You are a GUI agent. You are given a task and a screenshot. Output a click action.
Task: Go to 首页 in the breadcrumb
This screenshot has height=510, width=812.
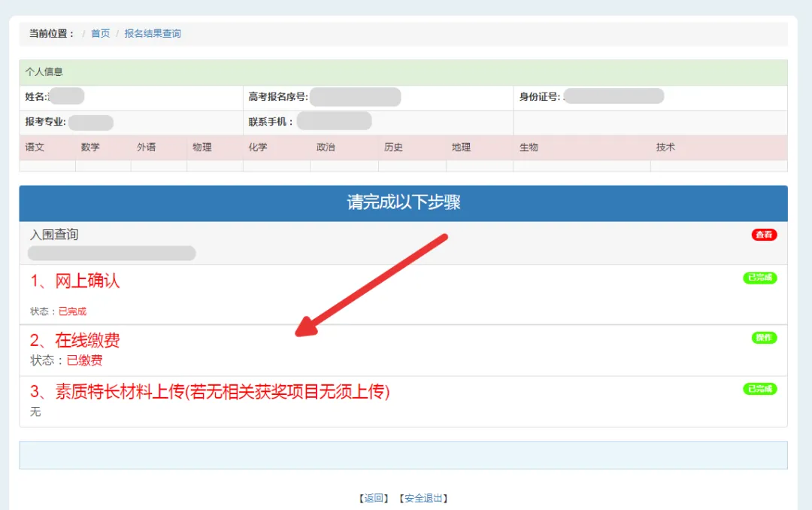[101, 34]
